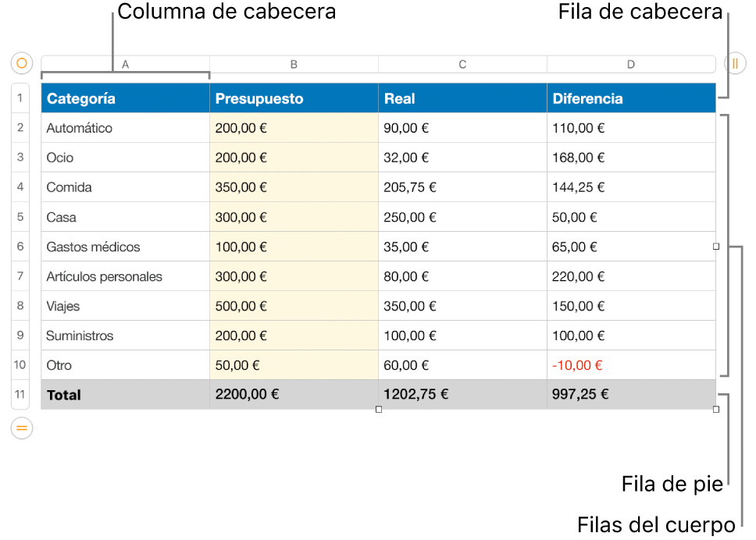
Task: Select column D header tab
Action: (631, 64)
